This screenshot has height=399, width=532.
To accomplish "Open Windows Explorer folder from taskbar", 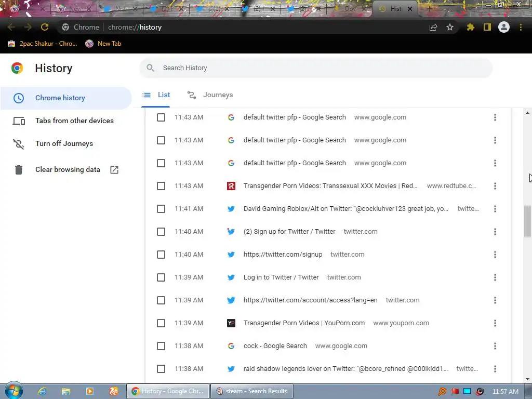I will pyautogui.click(x=66, y=391).
